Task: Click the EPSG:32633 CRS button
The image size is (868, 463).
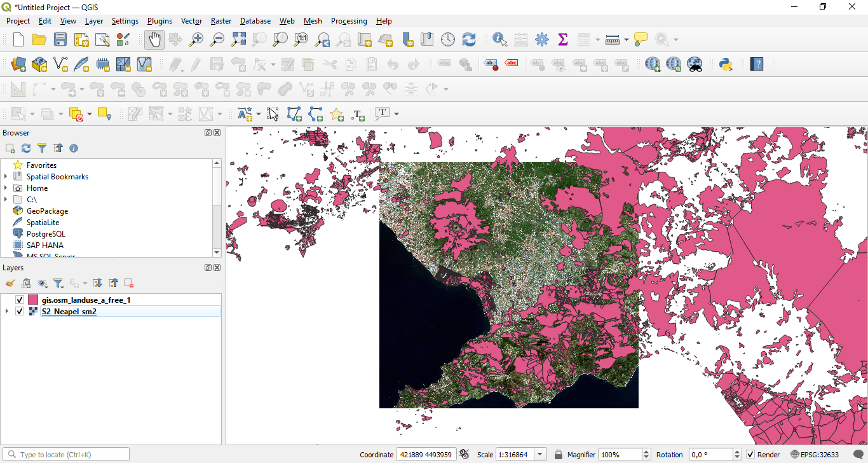Action: coord(815,455)
